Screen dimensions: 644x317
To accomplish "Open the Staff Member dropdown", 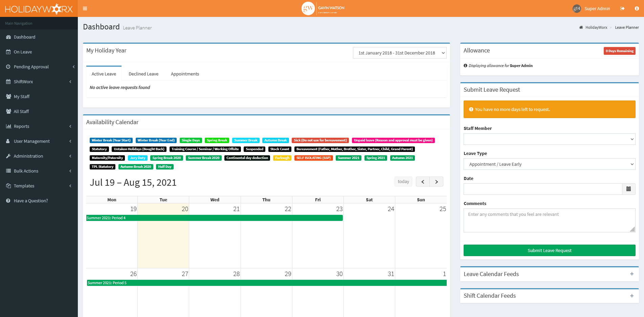I will (x=549, y=139).
